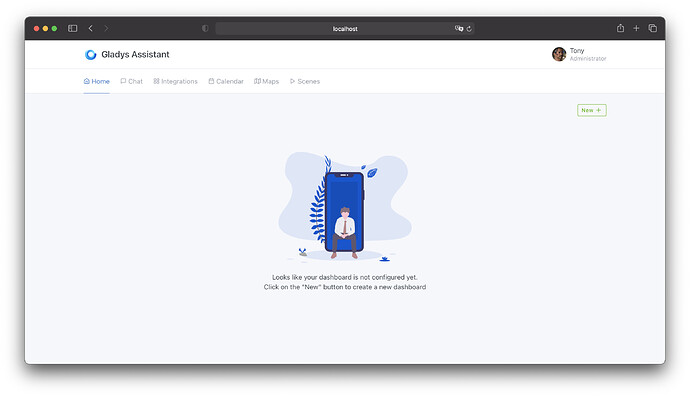Screen dimensions: 690x396
Task: Go forward with the browser forward arrow
Action: [106, 28]
